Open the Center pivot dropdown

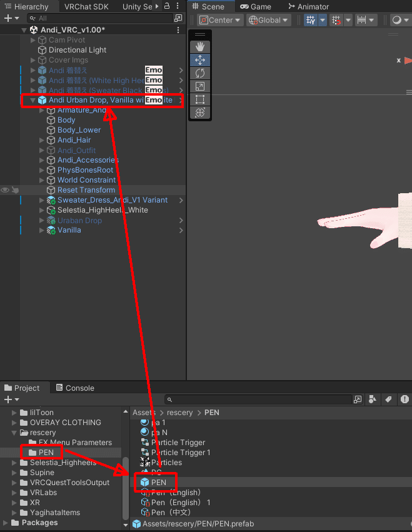[x=220, y=21]
